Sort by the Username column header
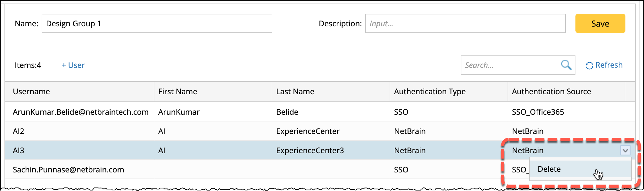The image size is (644, 191). (31, 92)
